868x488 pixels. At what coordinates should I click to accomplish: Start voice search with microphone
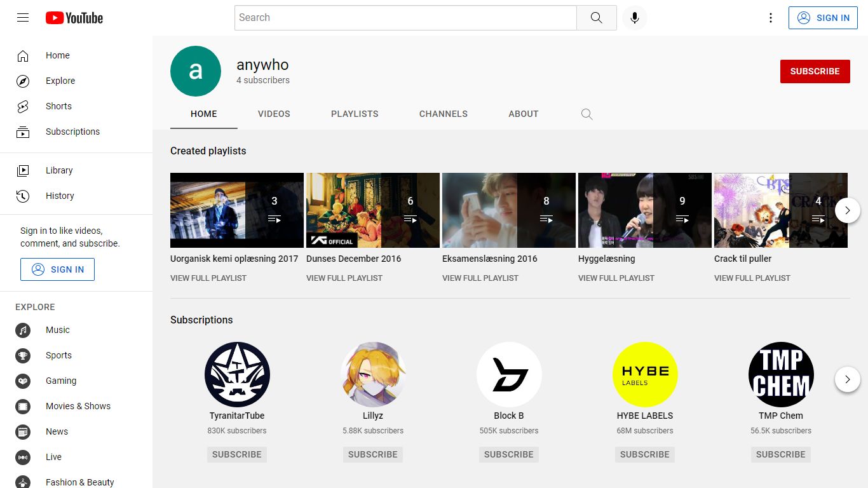click(x=634, y=18)
